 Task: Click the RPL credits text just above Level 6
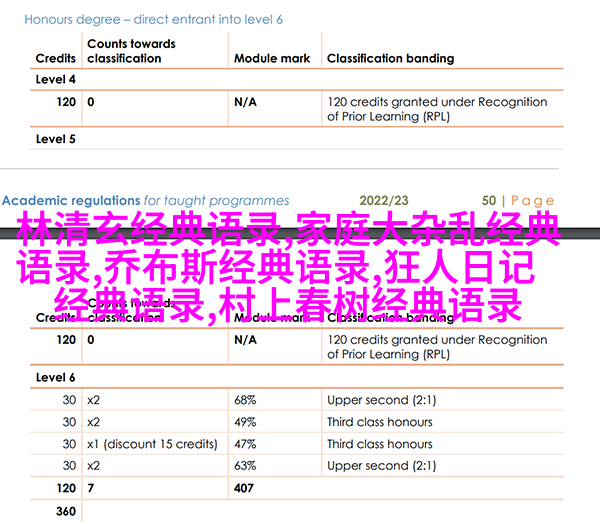click(x=437, y=347)
